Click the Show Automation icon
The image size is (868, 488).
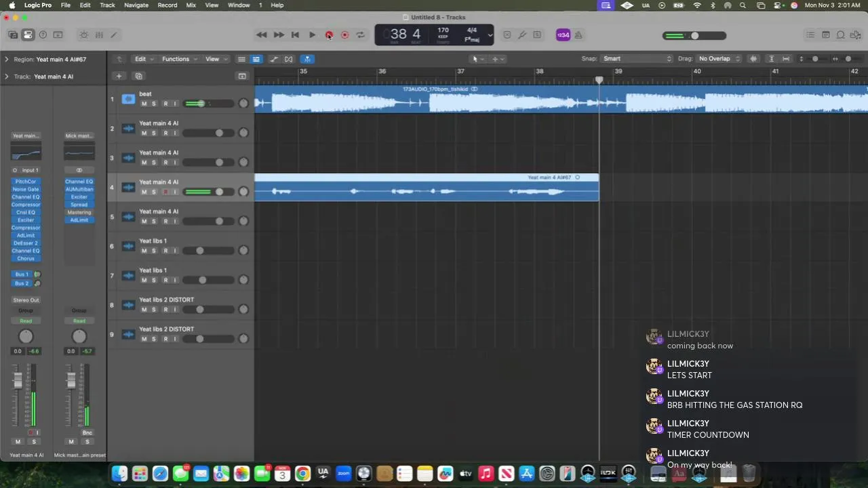[274, 59]
